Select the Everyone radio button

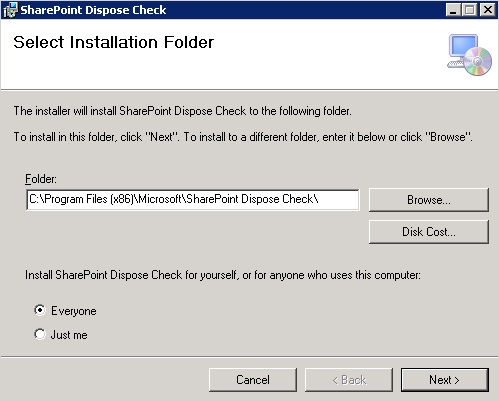click(40, 310)
